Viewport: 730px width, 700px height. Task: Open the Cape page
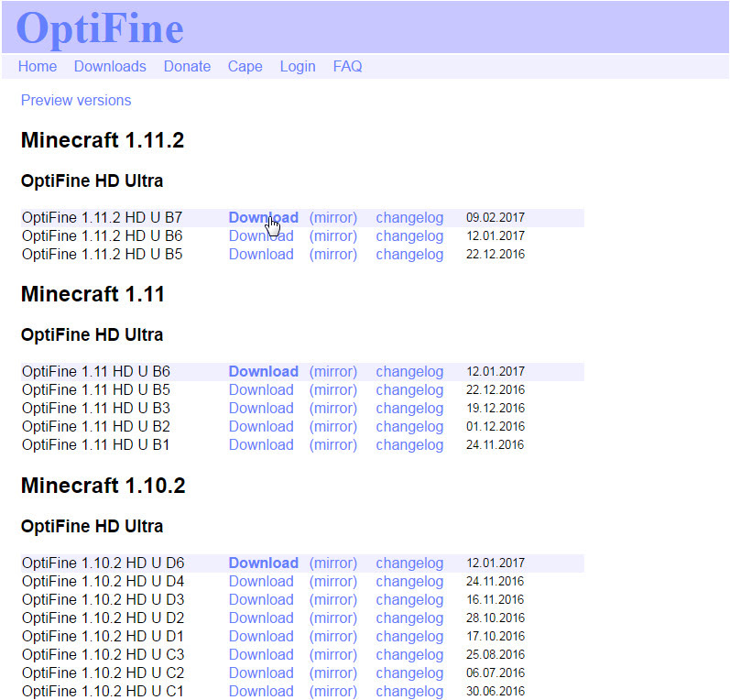[245, 66]
